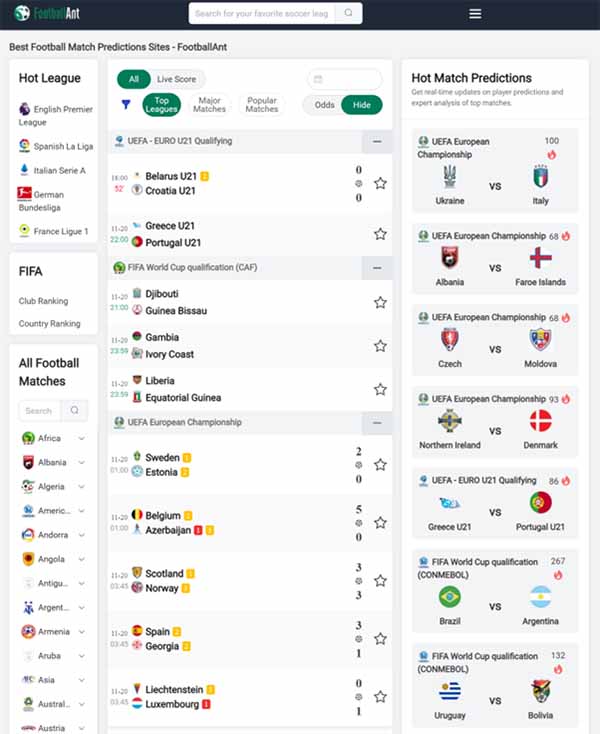Screen dimensions: 600x734
Task: Toggle odds display to Hide
Action: point(361,105)
